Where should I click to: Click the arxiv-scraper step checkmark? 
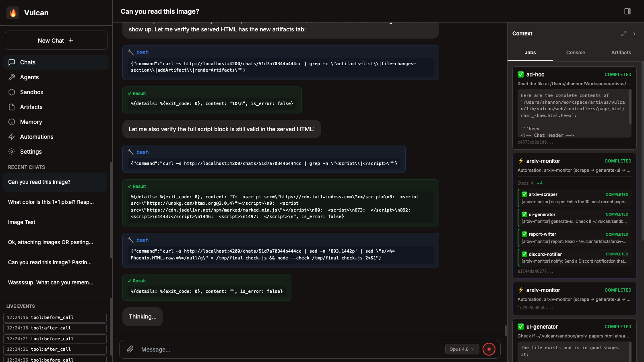tap(524, 194)
